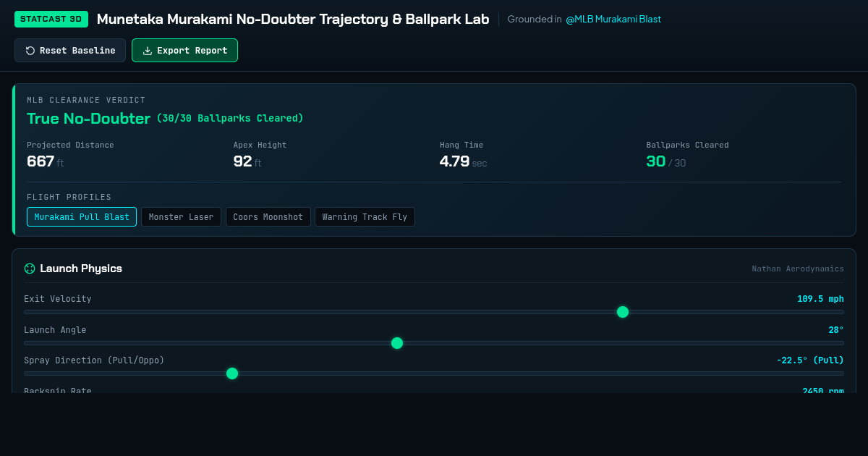Screen dimensions: 868x456
Task: Click the STATCAST 3D badge
Action: coord(51,20)
